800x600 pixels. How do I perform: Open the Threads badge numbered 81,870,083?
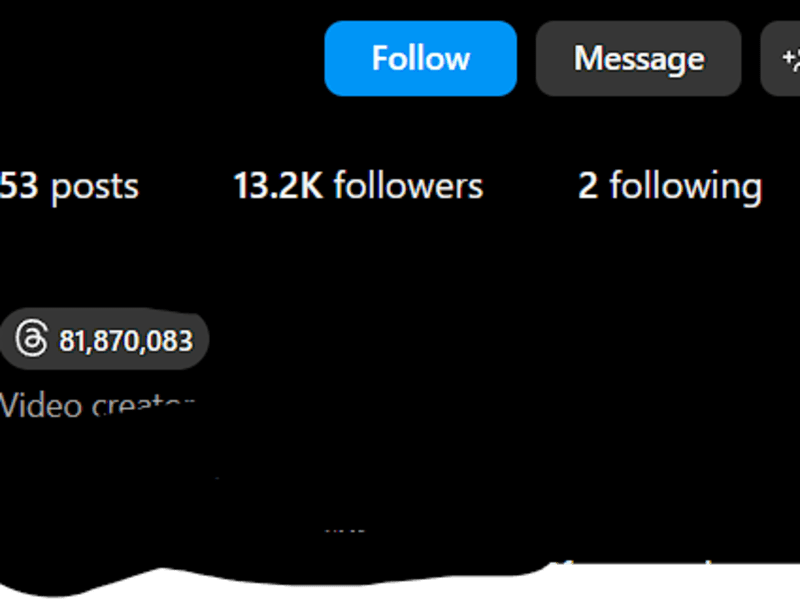click(104, 339)
